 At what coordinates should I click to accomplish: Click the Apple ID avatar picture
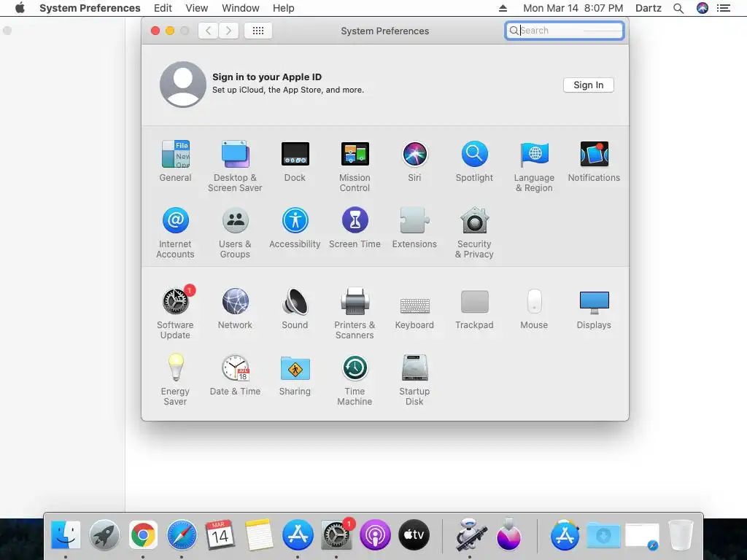pos(183,85)
